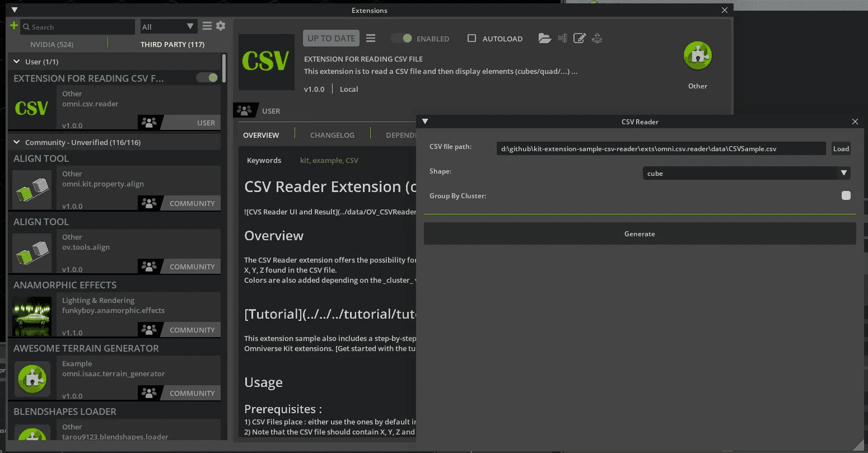
Task: Open the extension with the edit pencil icon
Action: pyautogui.click(x=580, y=38)
